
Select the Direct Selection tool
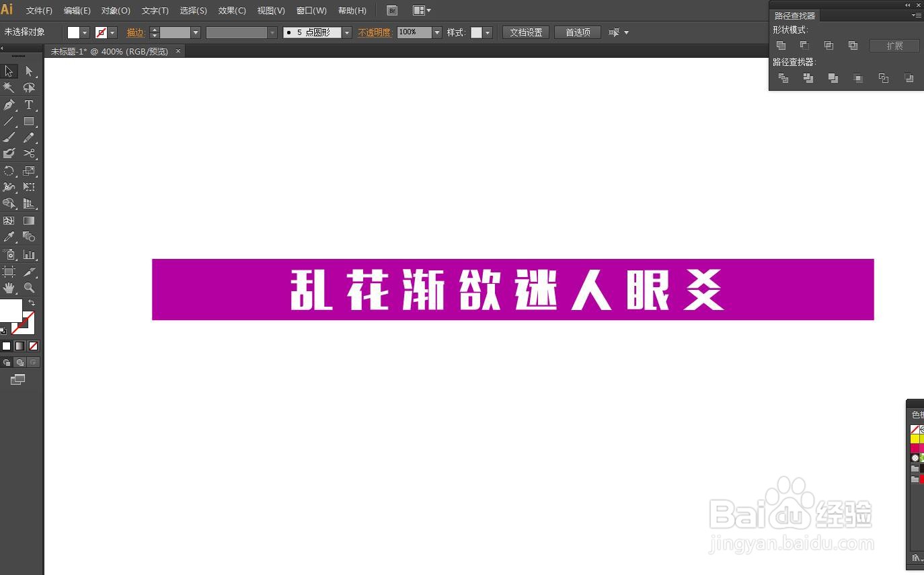[29, 71]
